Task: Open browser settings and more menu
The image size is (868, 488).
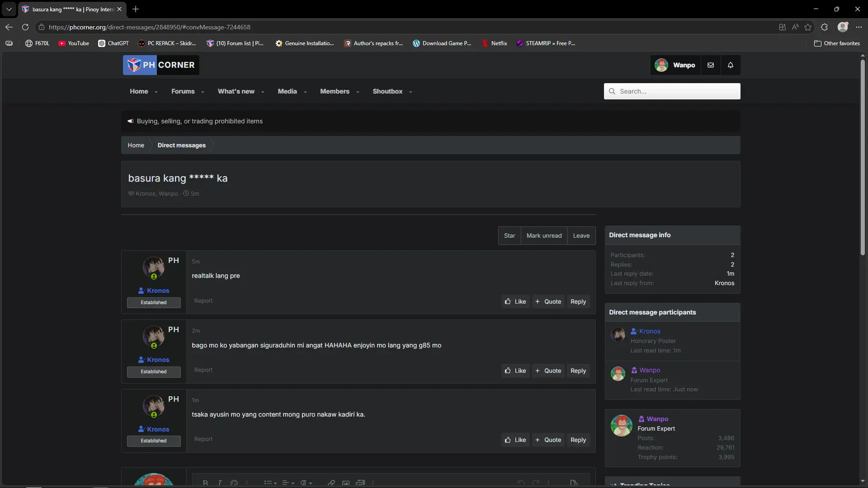Action: (x=859, y=27)
